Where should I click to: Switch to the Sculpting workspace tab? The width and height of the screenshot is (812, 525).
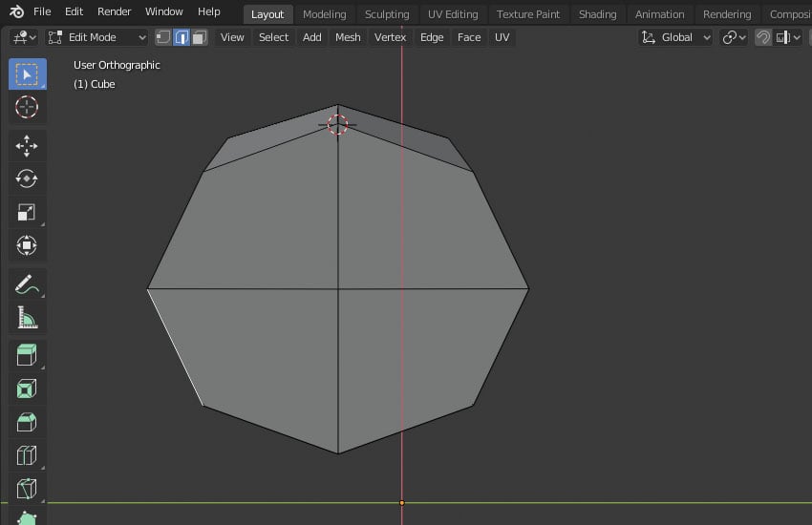coord(387,14)
